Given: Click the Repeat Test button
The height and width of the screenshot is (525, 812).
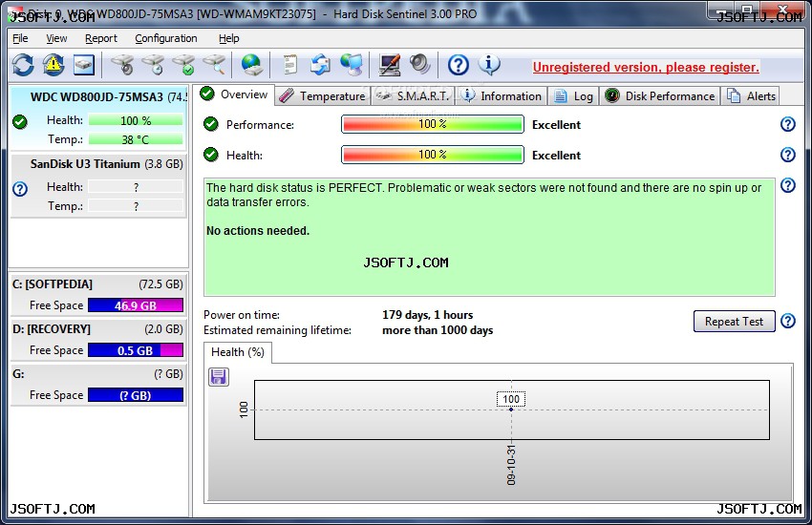Looking at the screenshot, I should coord(734,322).
